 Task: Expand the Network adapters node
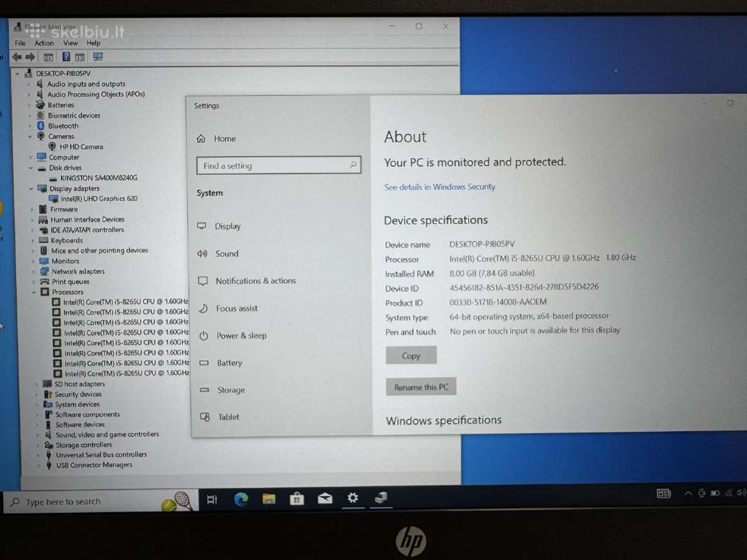pyautogui.click(x=33, y=271)
